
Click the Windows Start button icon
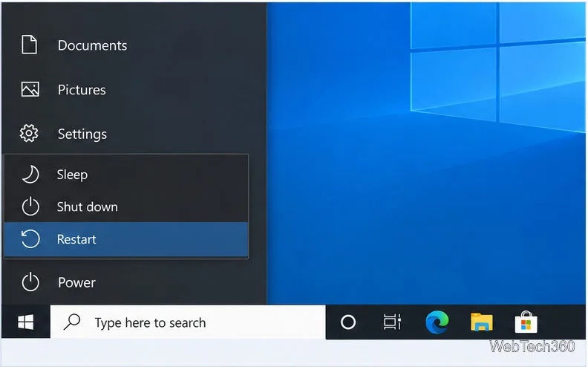(25, 322)
